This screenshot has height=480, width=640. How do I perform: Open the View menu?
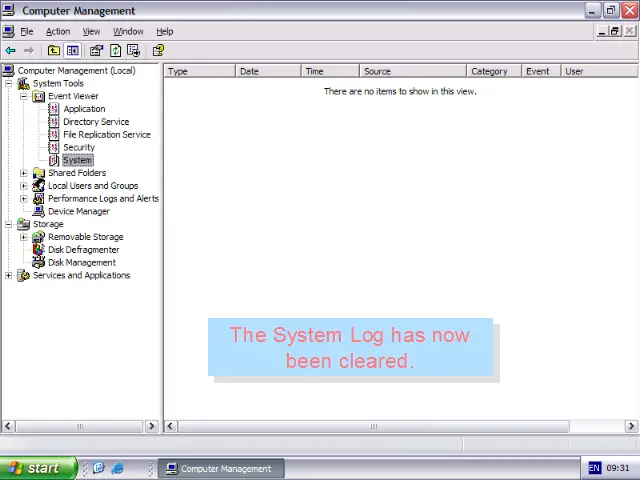tap(91, 31)
